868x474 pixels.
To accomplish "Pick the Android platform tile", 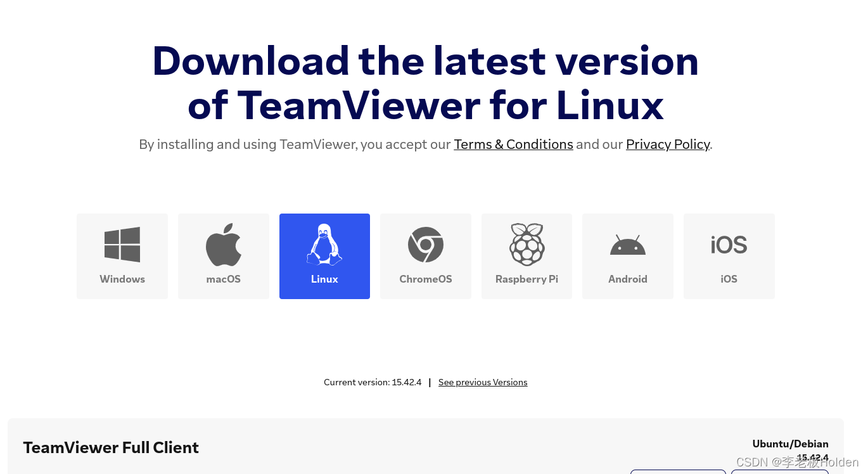I will (628, 256).
